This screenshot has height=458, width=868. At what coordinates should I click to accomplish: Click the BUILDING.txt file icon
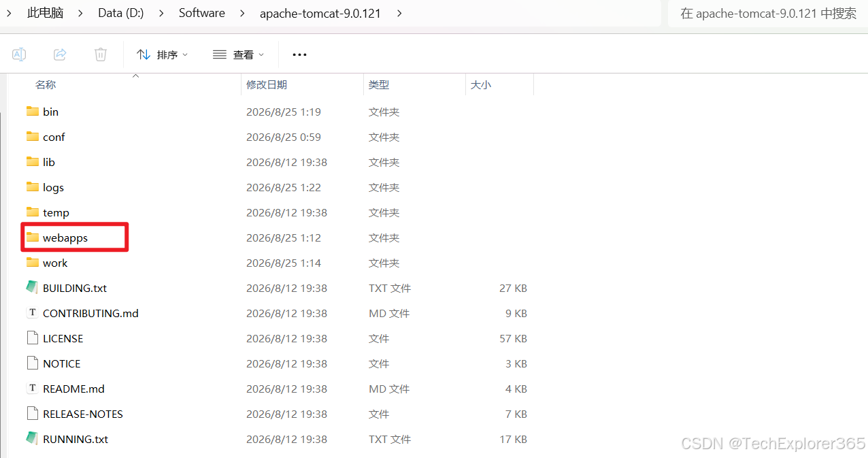coord(32,287)
